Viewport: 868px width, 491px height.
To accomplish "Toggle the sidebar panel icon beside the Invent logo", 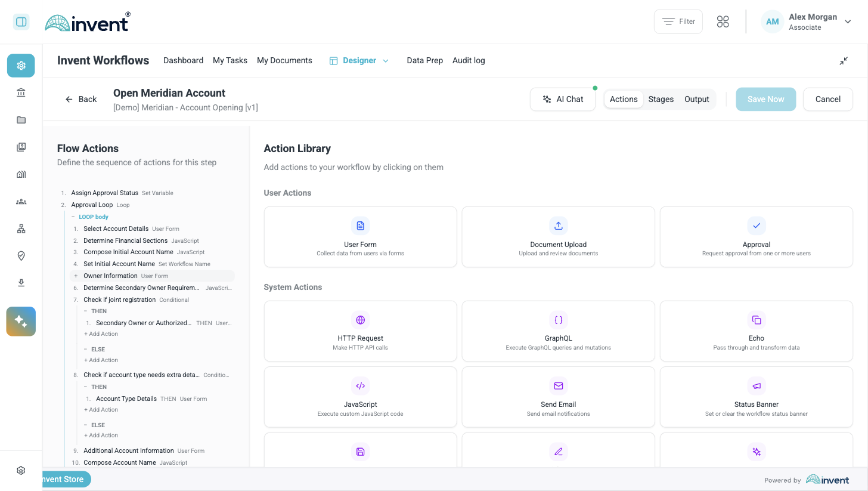I will 21,22.
